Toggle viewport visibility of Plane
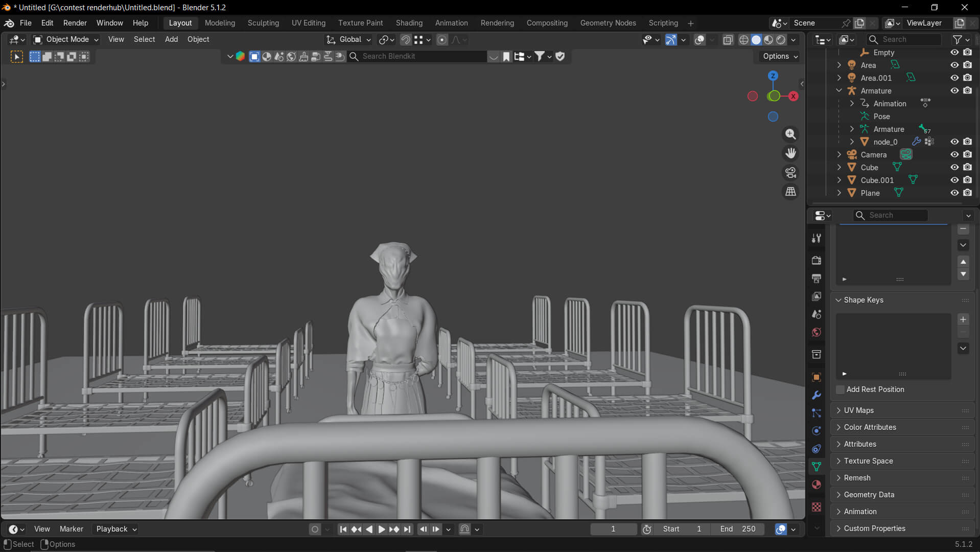Viewport: 980px width, 552px height. coord(954,193)
